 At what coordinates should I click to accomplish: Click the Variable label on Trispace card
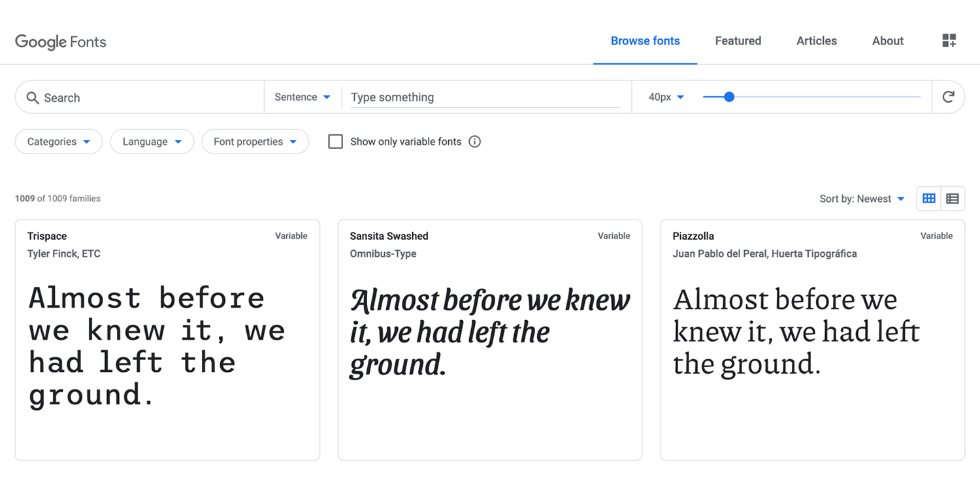pos(291,236)
